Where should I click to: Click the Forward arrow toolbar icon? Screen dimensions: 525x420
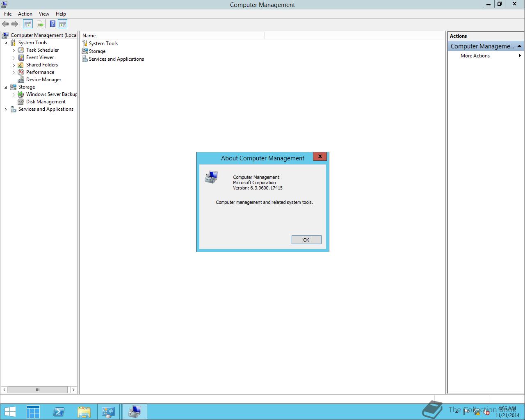(15, 24)
